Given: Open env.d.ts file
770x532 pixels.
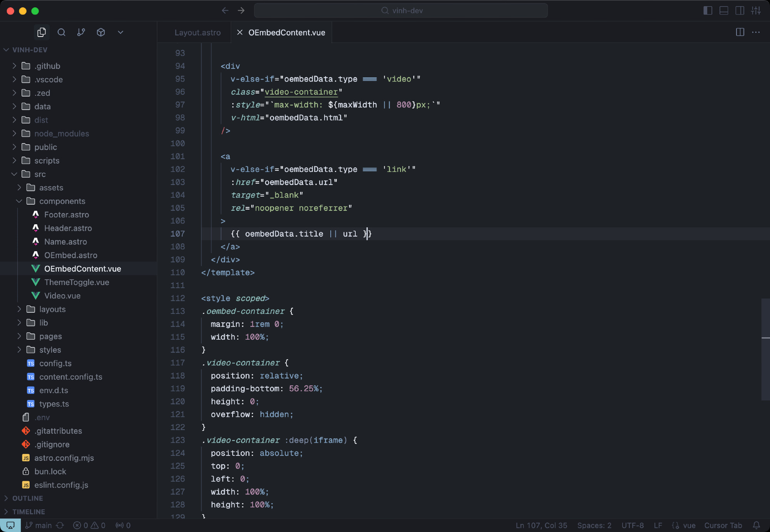Looking at the screenshot, I should [79, 390].
